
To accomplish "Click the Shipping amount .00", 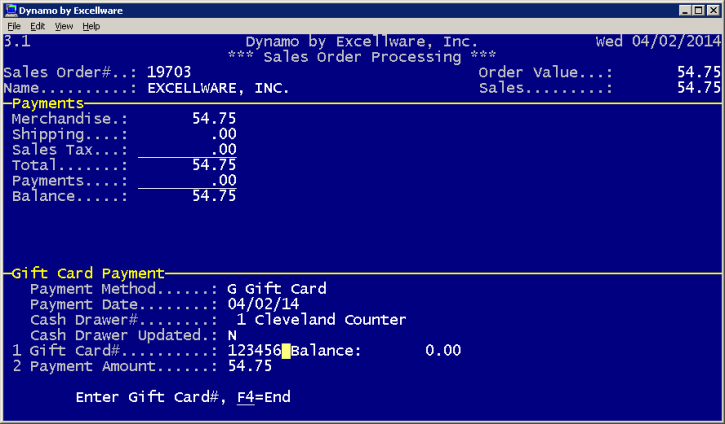I will [223, 134].
